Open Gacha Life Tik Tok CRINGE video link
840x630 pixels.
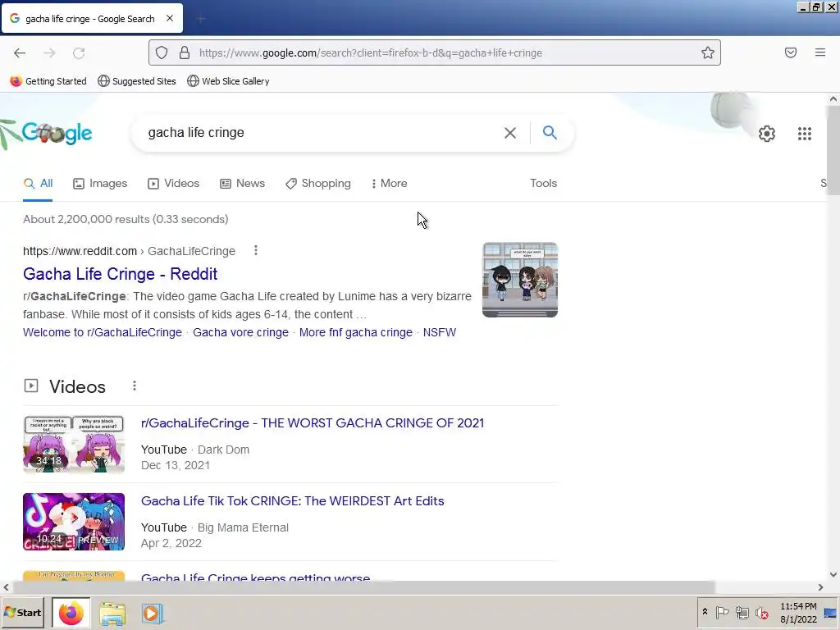[x=293, y=501]
